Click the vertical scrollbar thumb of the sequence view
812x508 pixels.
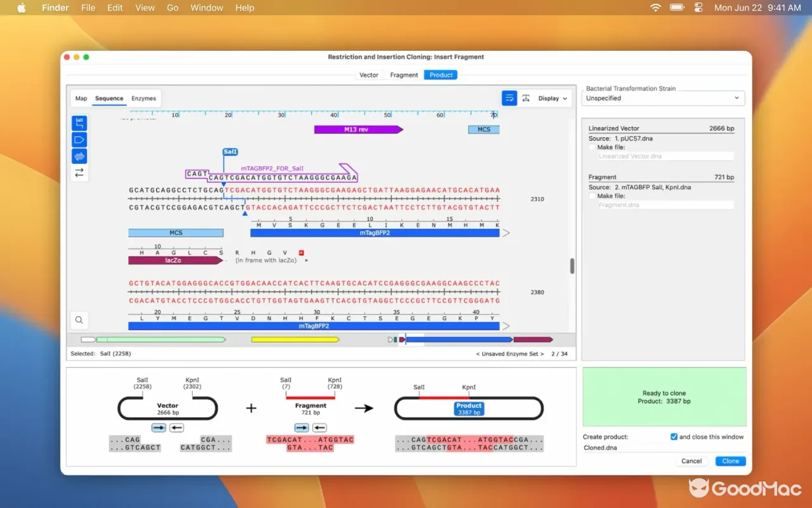(572, 266)
